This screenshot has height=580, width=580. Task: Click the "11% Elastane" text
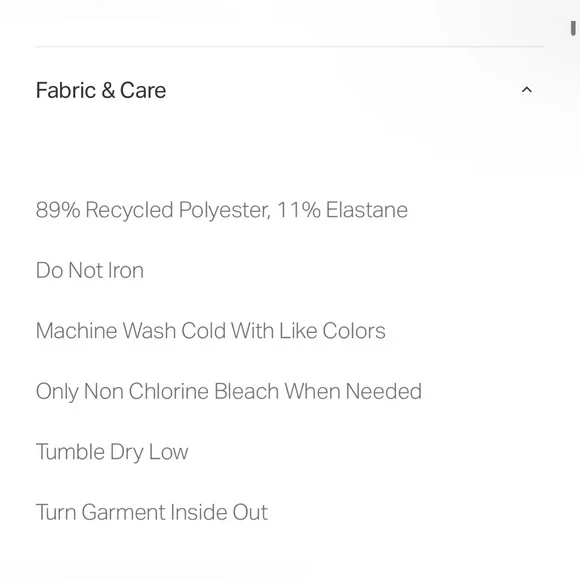pyautogui.click(x=342, y=210)
